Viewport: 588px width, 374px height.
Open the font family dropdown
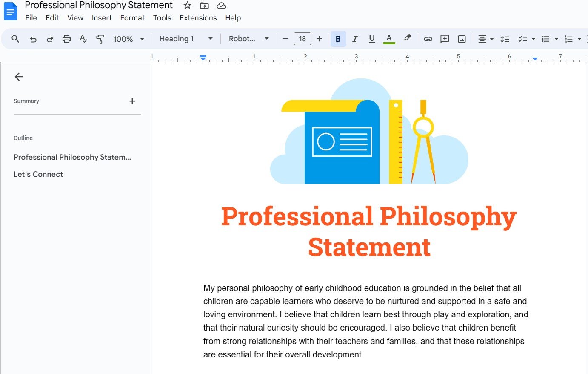249,39
